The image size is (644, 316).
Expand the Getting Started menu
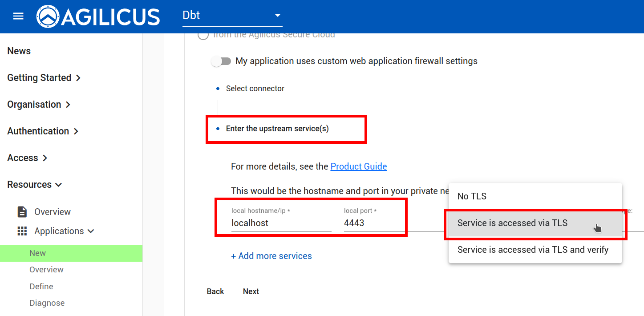click(44, 78)
